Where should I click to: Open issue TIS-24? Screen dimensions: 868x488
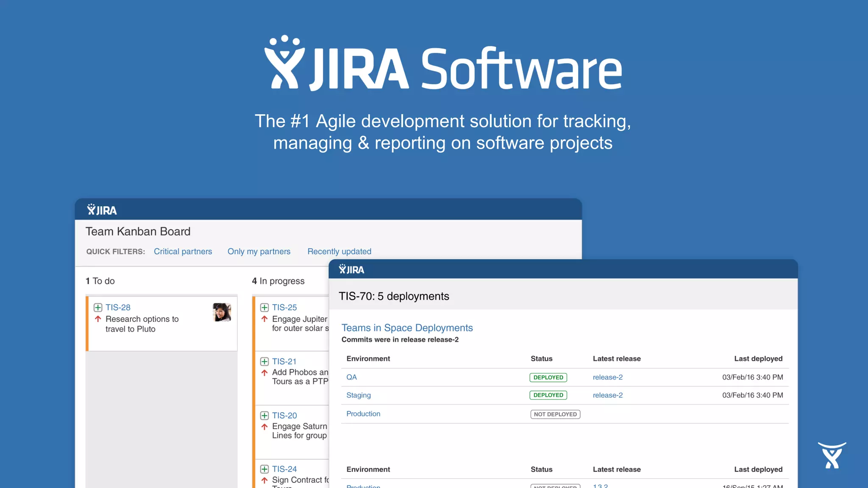[284, 469]
